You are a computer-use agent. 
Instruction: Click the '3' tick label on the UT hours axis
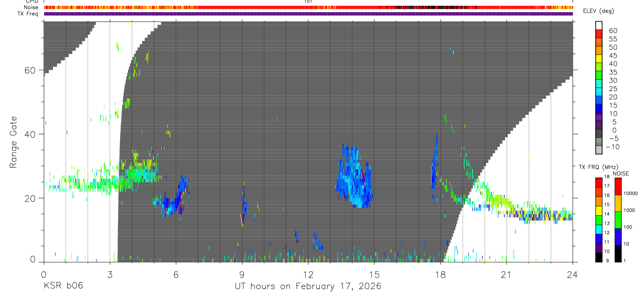coord(109,274)
